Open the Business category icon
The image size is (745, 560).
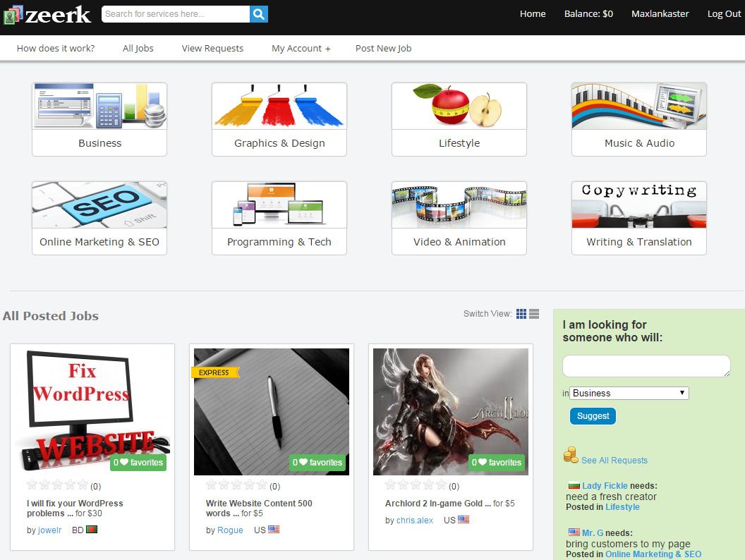99,106
